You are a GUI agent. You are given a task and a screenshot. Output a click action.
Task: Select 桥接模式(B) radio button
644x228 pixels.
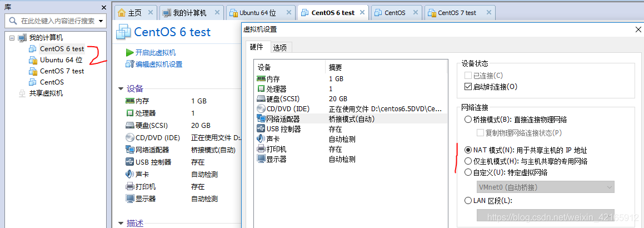(468, 120)
